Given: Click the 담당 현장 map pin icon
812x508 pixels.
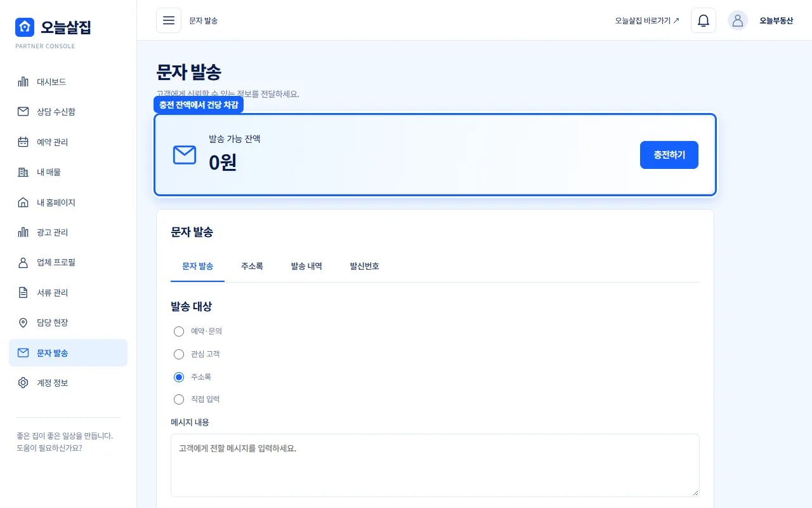Looking at the screenshot, I should (23, 323).
